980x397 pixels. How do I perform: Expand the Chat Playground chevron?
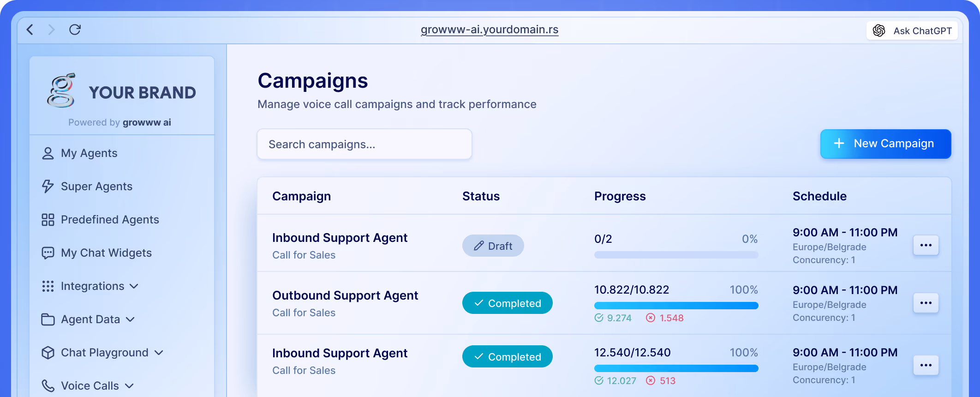(x=159, y=353)
